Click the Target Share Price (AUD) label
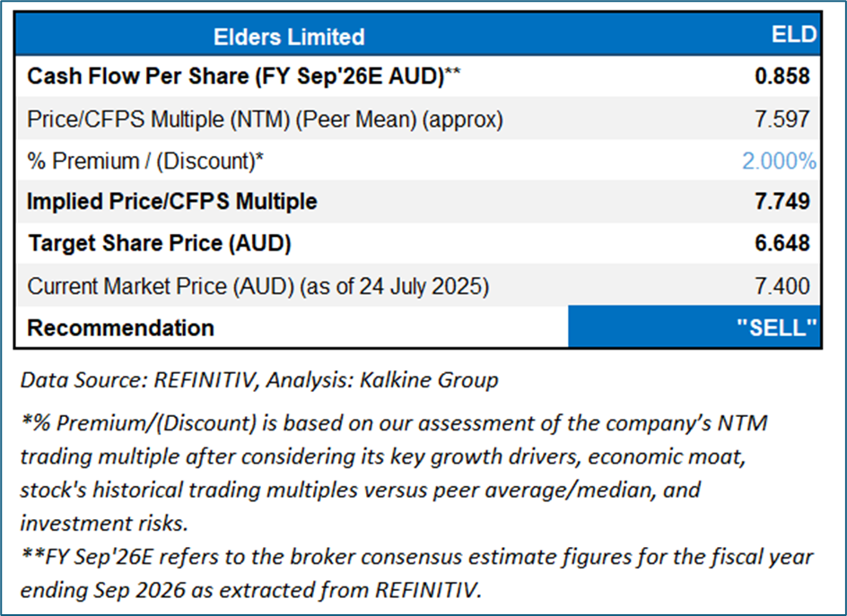The width and height of the screenshot is (847, 616). pyautogui.click(x=160, y=243)
